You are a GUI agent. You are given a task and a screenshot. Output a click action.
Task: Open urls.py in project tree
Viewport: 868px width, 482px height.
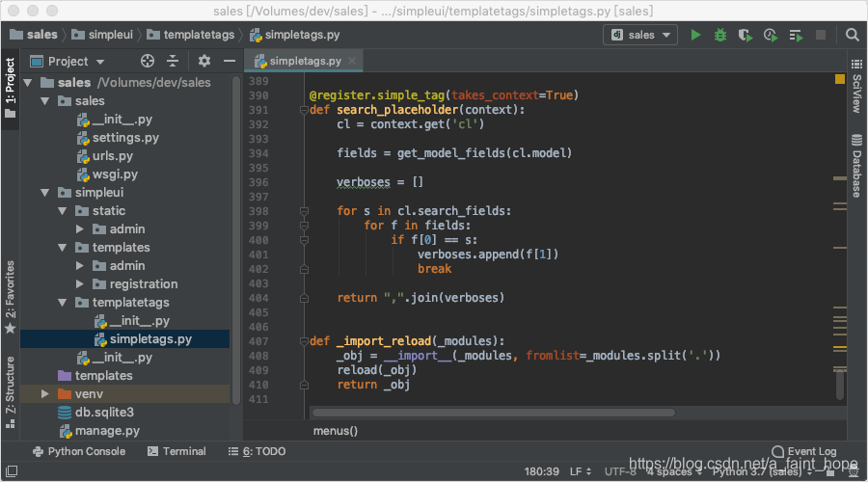point(105,156)
